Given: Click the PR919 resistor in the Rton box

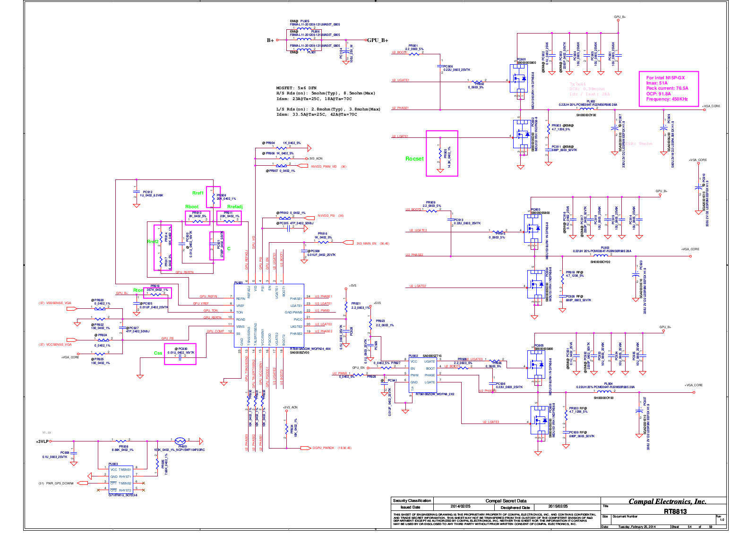Looking at the screenshot, I should [155, 286].
